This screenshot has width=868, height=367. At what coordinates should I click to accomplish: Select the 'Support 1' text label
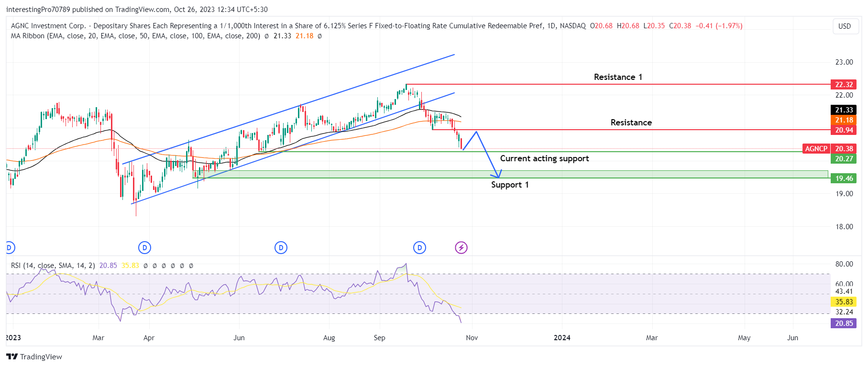[x=510, y=185]
